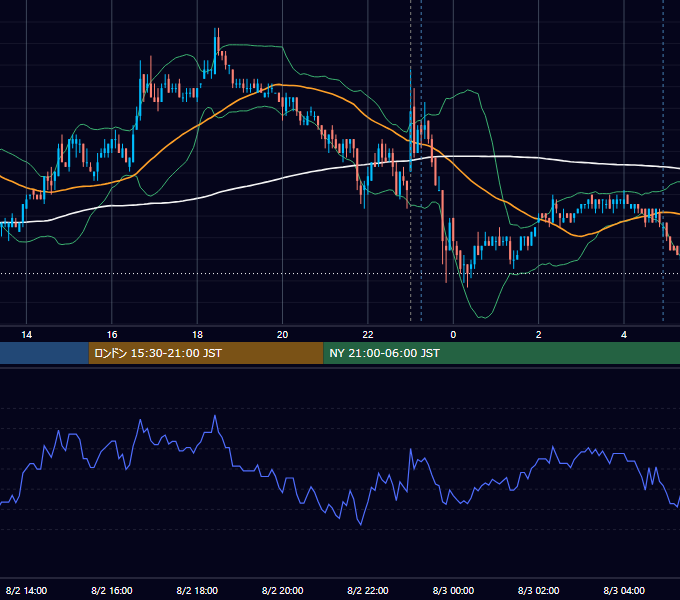This screenshot has height=600, width=680.
Task: Click the ロンドン 15:30-21:00 JST session bar
Action: coord(206,353)
